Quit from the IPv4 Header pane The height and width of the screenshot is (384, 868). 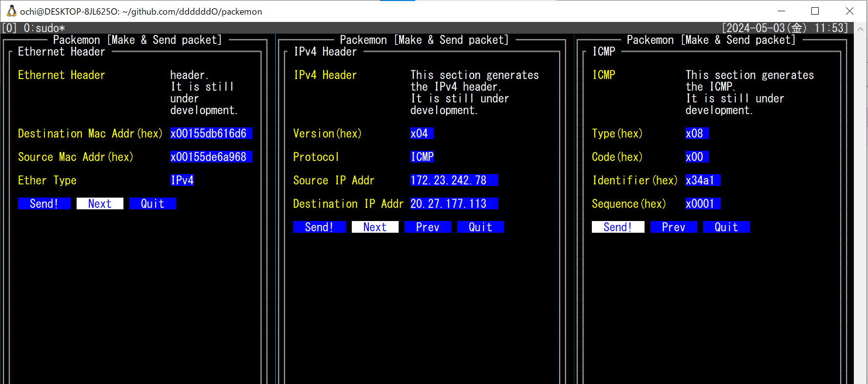(x=480, y=227)
